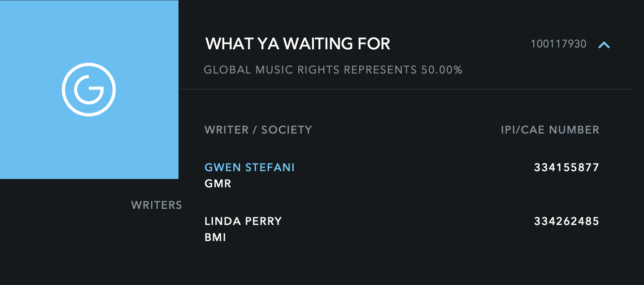Image resolution: width=644 pixels, height=285 pixels.
Task: Click the Writer / Society column header
Action: pyautogui.click(x=258, y=130)
